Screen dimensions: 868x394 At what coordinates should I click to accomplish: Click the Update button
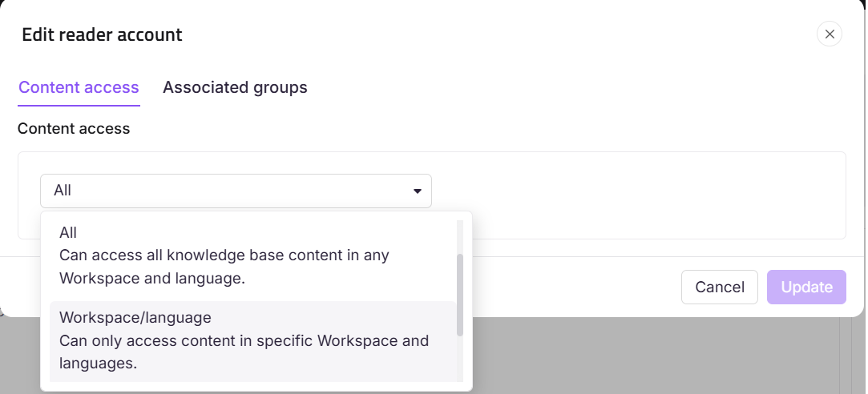pos(806,287)
